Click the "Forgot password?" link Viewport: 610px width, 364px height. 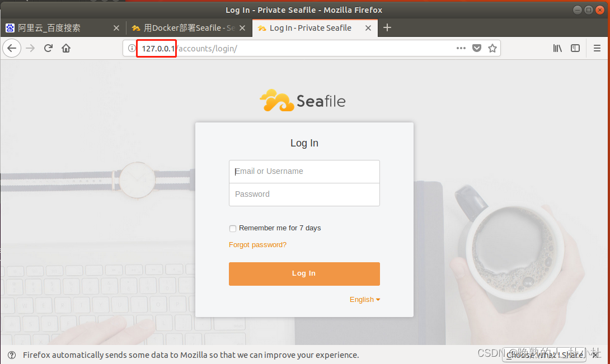click(x=257, y=244)
